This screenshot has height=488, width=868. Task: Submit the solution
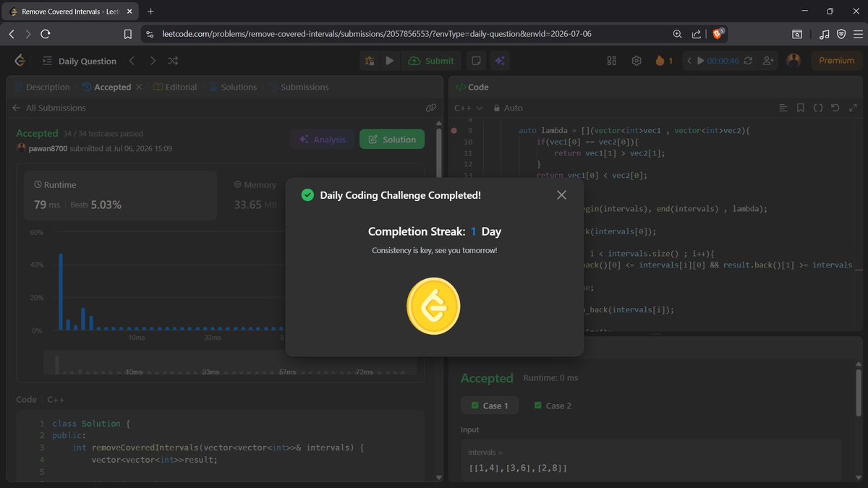pos(431,61)
